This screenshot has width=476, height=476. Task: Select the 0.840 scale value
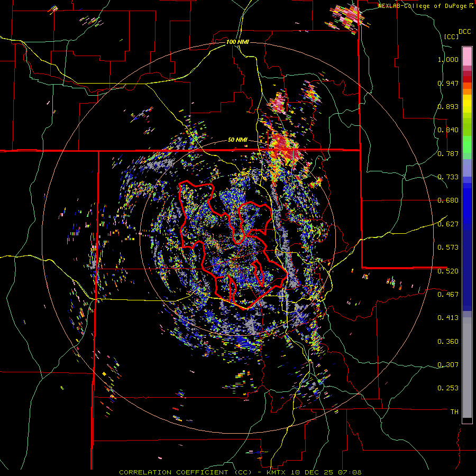[x=448, y=130]
